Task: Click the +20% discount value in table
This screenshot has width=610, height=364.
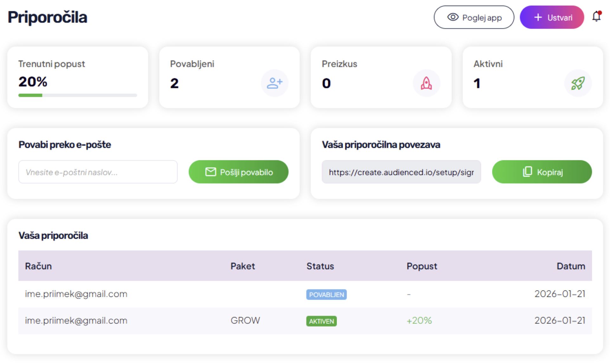Action: tap(419, 320)
